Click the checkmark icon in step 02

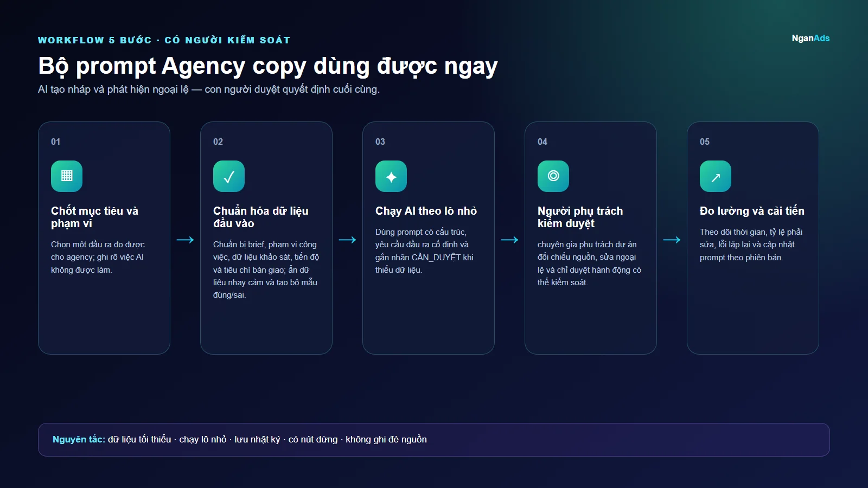tap(229, 176)
